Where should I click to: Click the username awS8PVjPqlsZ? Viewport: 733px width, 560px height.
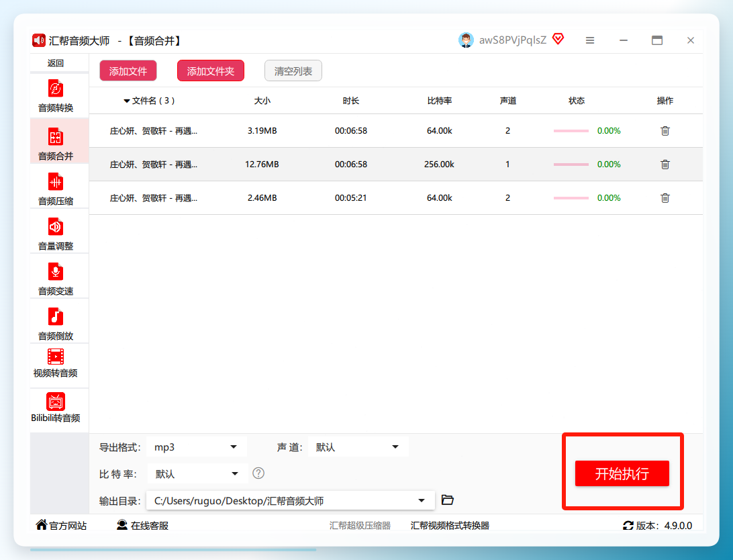tap(512, 40)
